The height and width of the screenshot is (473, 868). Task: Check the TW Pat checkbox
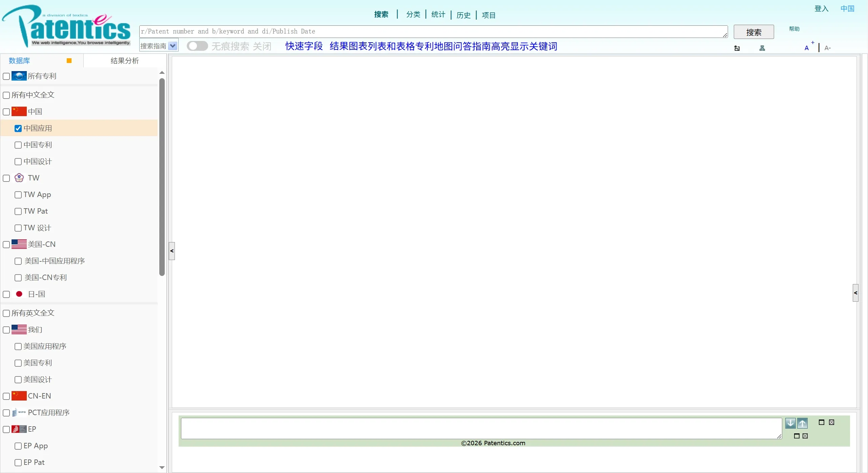coord(18,211)
